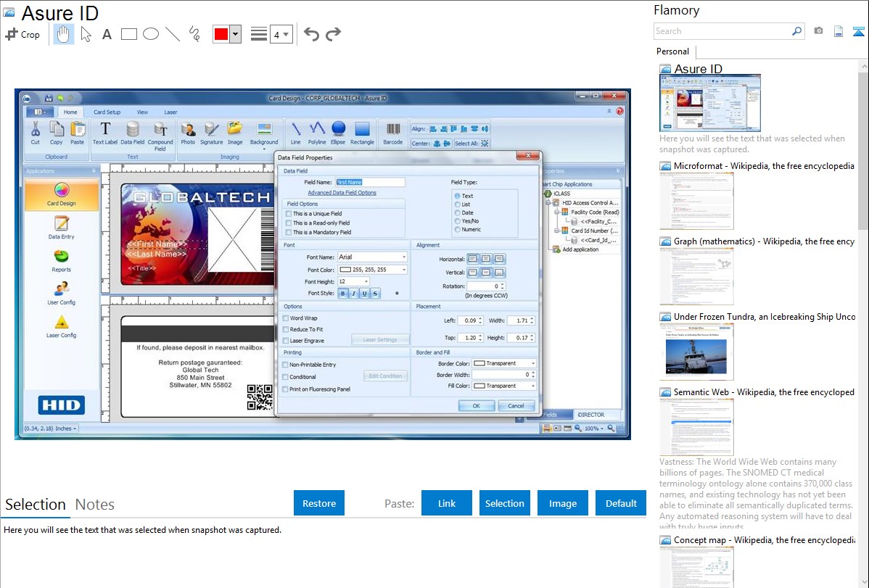Open the Advanced Data Field Options link
Viewport: 869px width, 588px height.
click(x=342, y=193)
